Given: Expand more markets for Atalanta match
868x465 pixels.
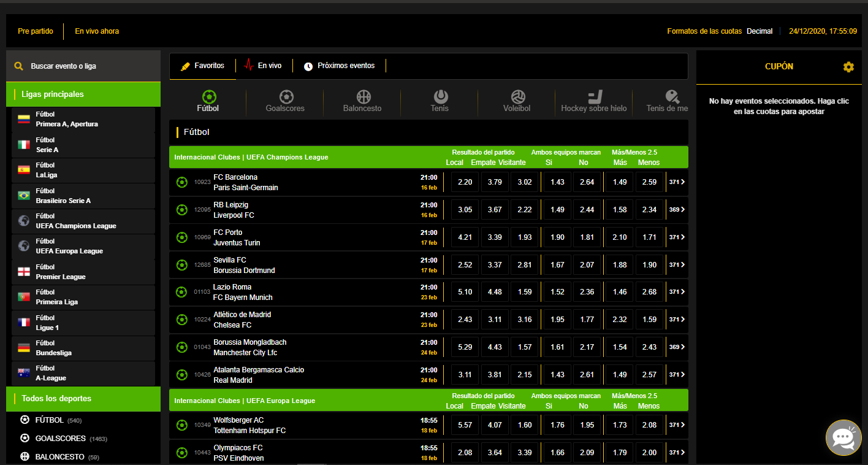Looking at the screenshot, I should [677, 375].
